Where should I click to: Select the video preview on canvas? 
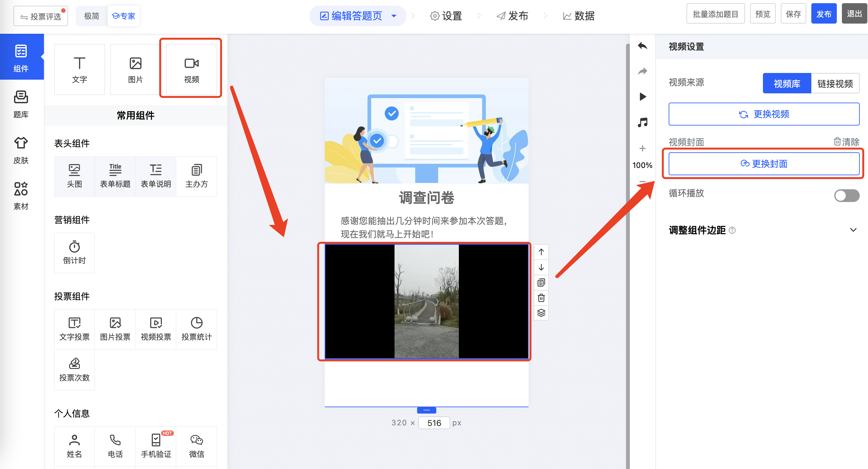pyautogui.click(x=427, y=301)
